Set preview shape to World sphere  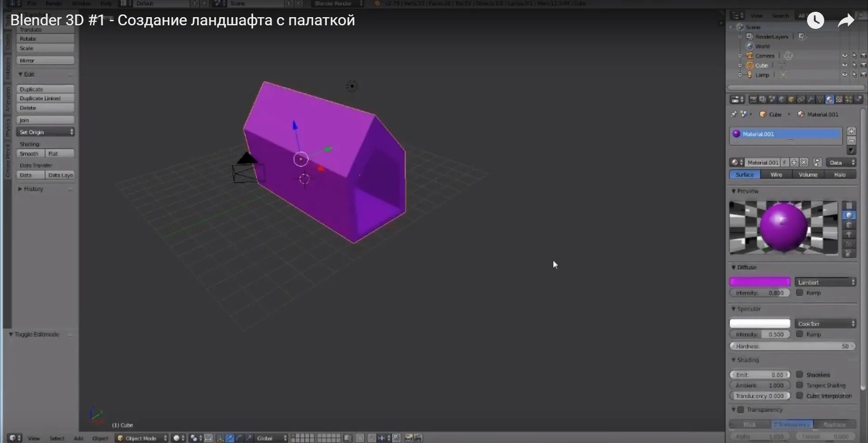(x=849, y=253)
